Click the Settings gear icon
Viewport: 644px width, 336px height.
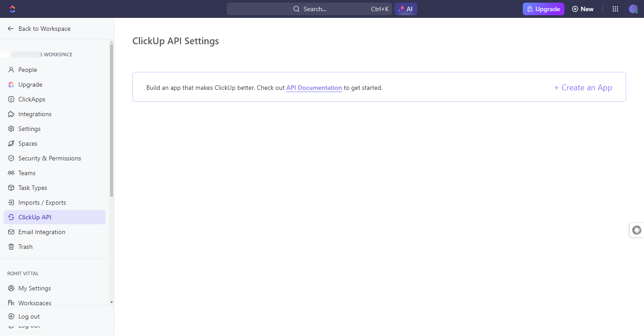[11, 129]
